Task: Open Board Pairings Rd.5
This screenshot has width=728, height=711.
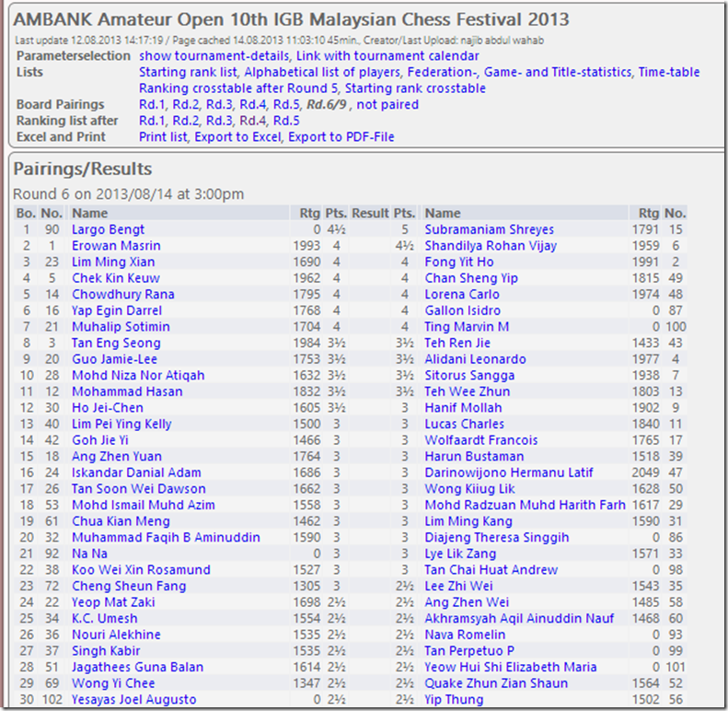Action: pyautogui.click(x=286, y=105)
